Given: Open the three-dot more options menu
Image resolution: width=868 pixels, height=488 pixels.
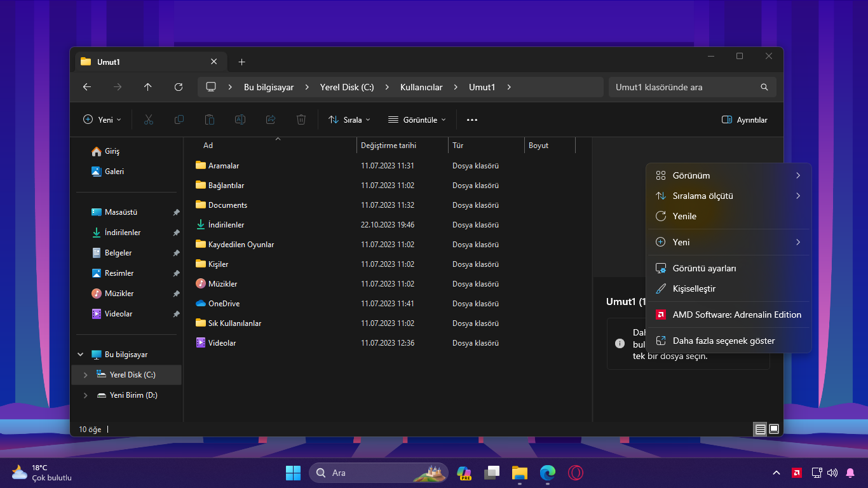Looking at the screenshot, I should coord(471,119).
